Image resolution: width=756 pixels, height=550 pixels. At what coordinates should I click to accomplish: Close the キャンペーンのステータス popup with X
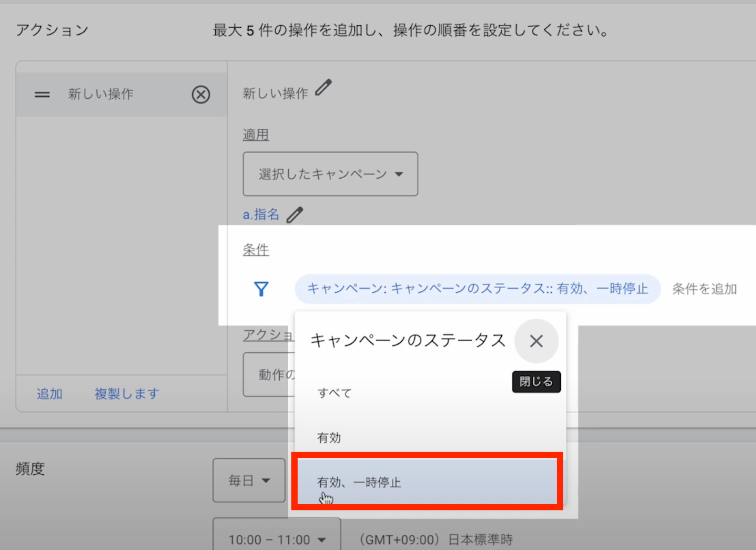[536, 341]
